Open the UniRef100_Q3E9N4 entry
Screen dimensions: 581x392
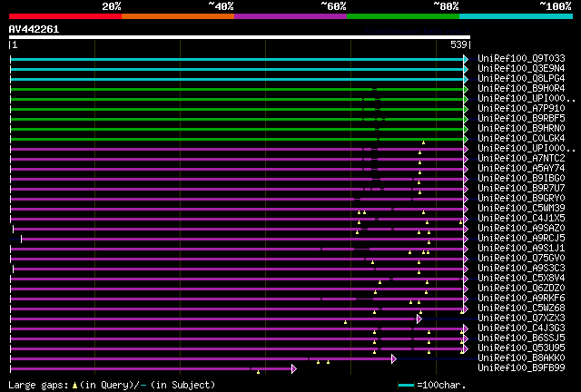pyautogui.click(x=521, y=69)
